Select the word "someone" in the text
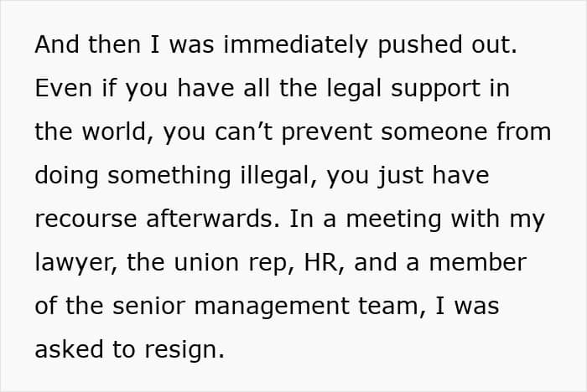The width and height of the screenshot is (587, 392). coord(434,133)
